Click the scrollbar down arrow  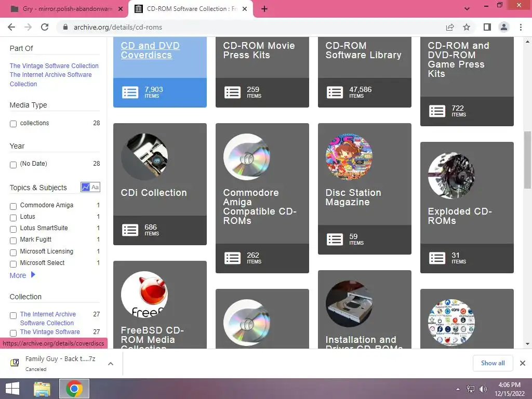(x=527, y=344)
